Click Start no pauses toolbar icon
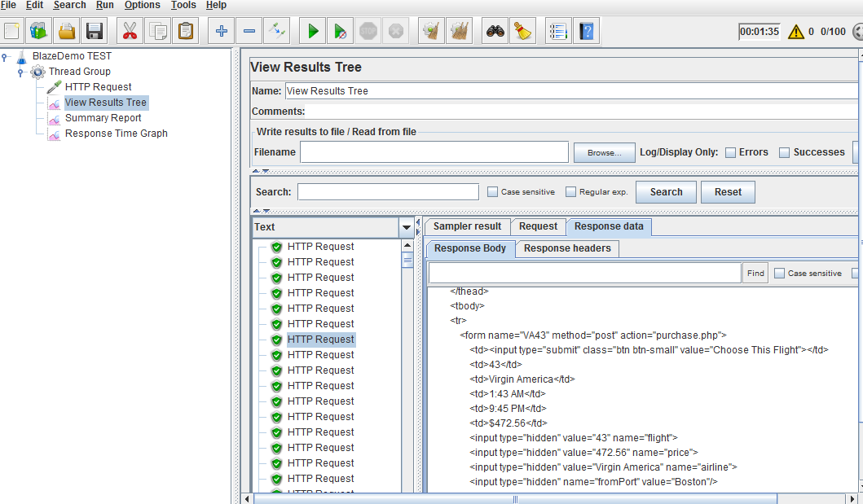863x504 pixels. pos(340,32)
